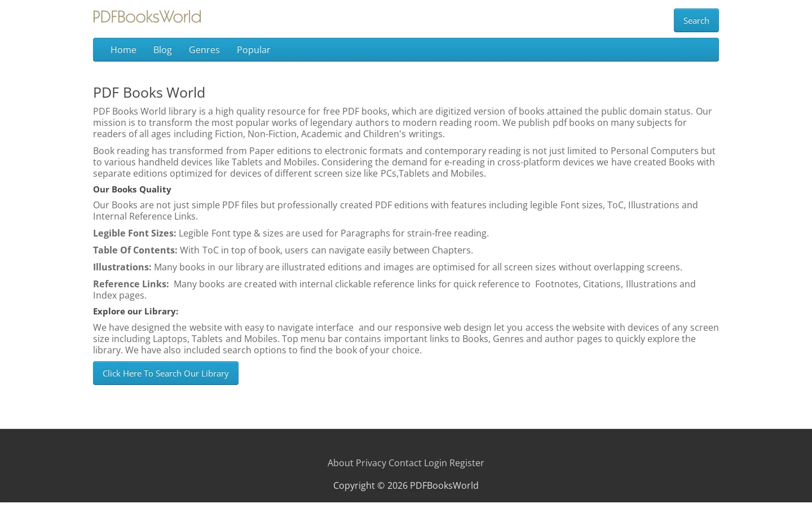Select Genres in the navigation bar
The width and height of the screenshot is (812, 508).
[204, 50]
